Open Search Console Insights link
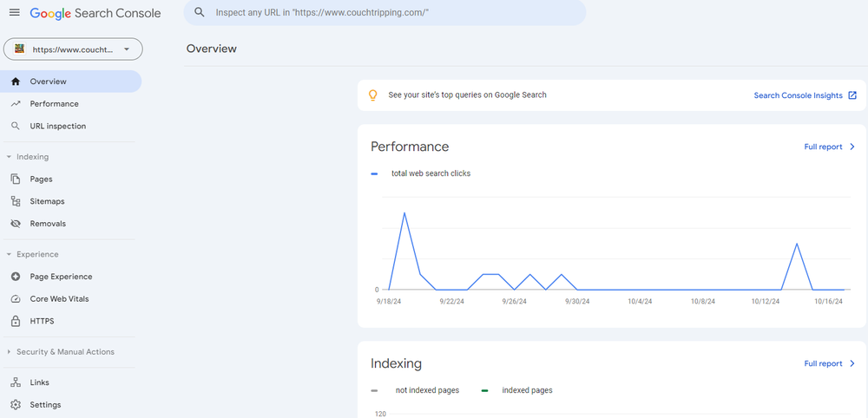868x418 pixels. 805,95
